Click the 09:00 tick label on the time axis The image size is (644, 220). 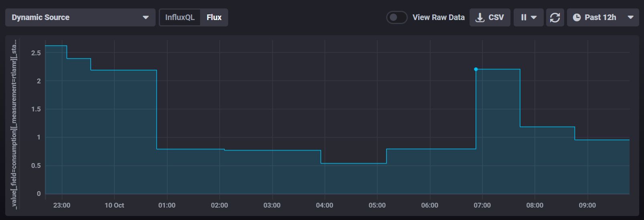[587, 205]
